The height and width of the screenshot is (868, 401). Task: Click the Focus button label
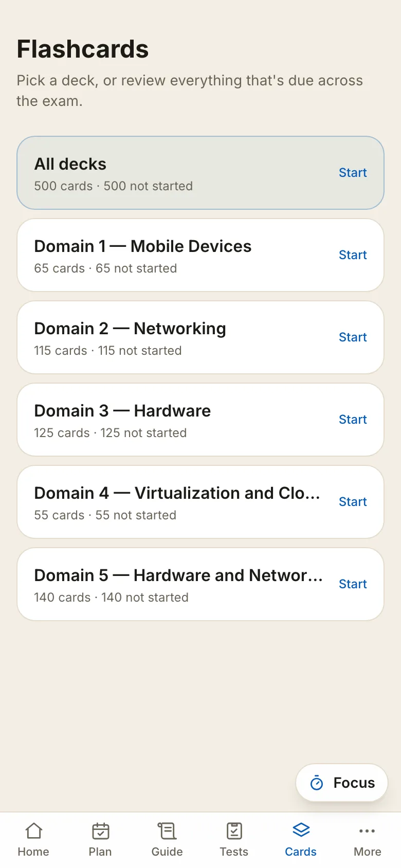(354, 783)
